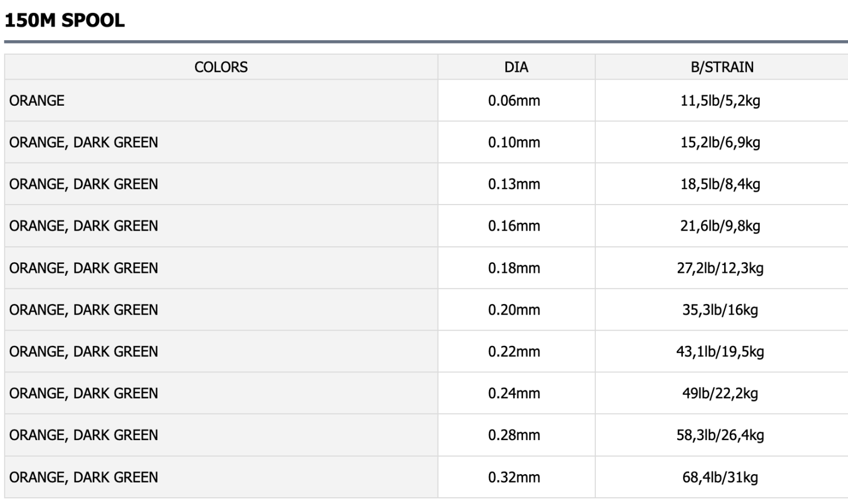Select the 15,2lb/6,9kg strain value
Screen dimensions: 848x504
pyautogui.click(x=720, y=142)
